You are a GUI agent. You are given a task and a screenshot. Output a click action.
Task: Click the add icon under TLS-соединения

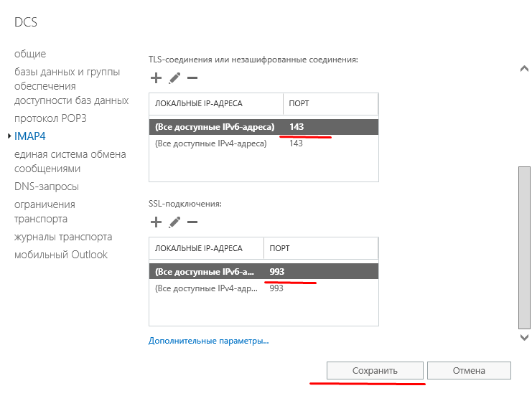(x=156, y=77)
